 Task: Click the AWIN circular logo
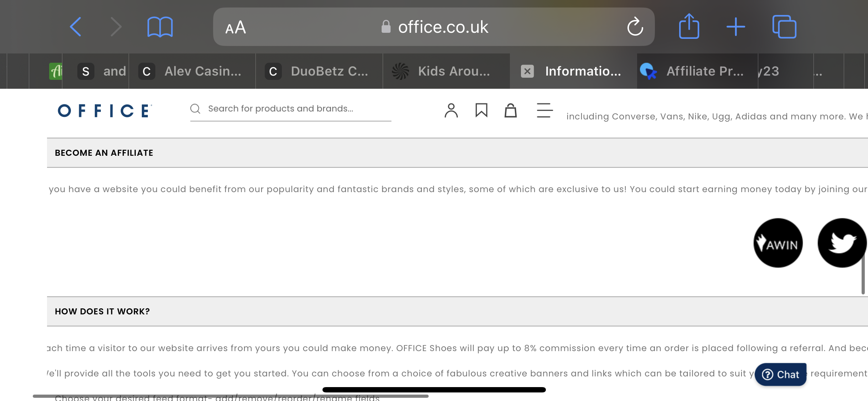778,243
